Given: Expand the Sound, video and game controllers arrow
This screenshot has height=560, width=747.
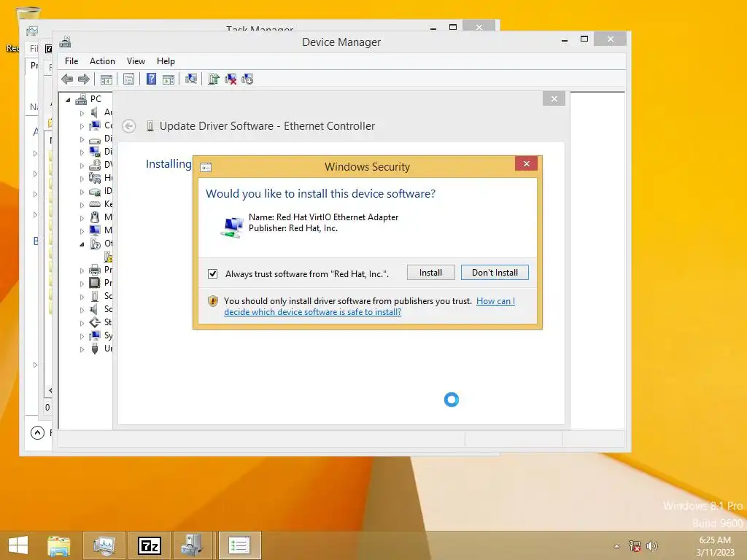Looking at the screenshot, I should [82, 310].
